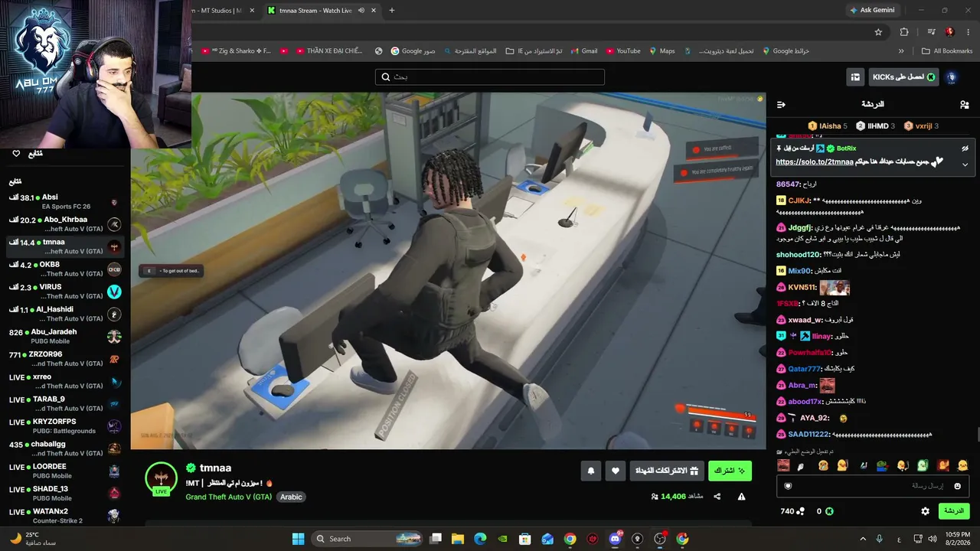The height and width of the screenshot is (551, 980).
Task: Open the taskbar weather widget
Action: [x=33, y=539]
